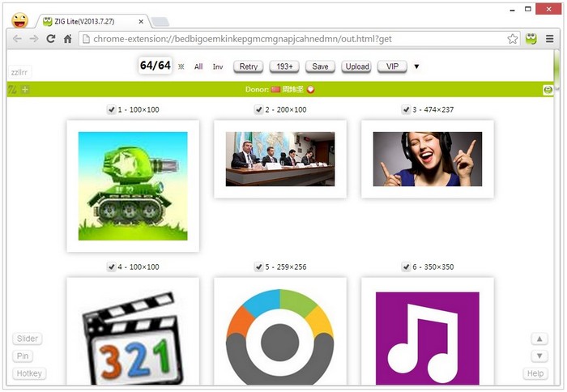Click the Upload button
567x392 pixels.
pyautogui.click(x=356, y=66)
